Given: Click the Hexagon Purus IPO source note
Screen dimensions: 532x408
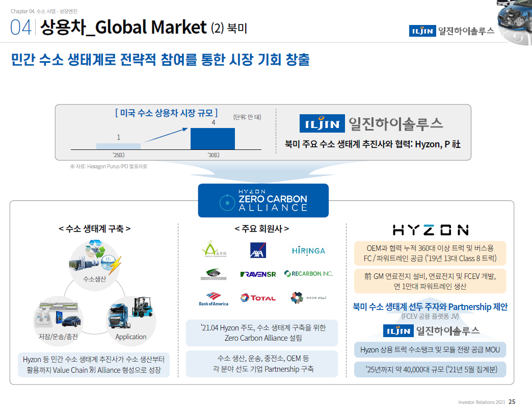Looking at the screenshot, I should point(109,166).
